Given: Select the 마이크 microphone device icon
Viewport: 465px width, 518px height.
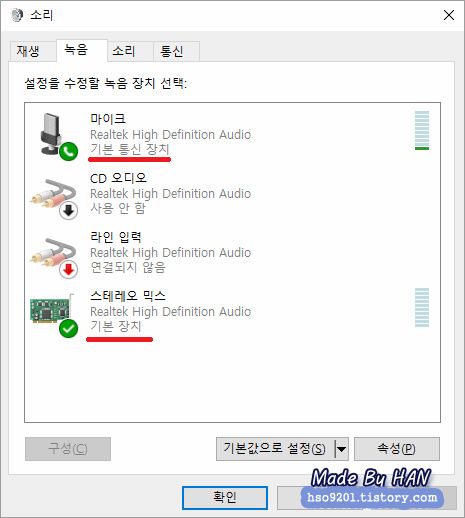Looking at the screenshot, I should point(53,135).
